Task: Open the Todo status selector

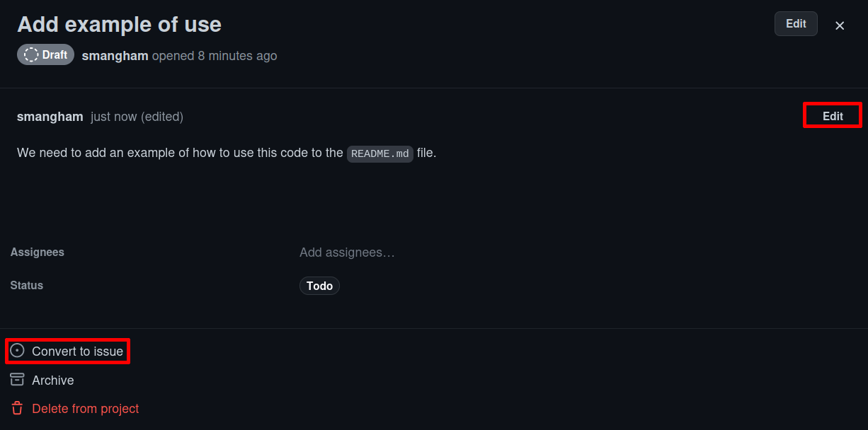Action: click(x=319, y=286)
